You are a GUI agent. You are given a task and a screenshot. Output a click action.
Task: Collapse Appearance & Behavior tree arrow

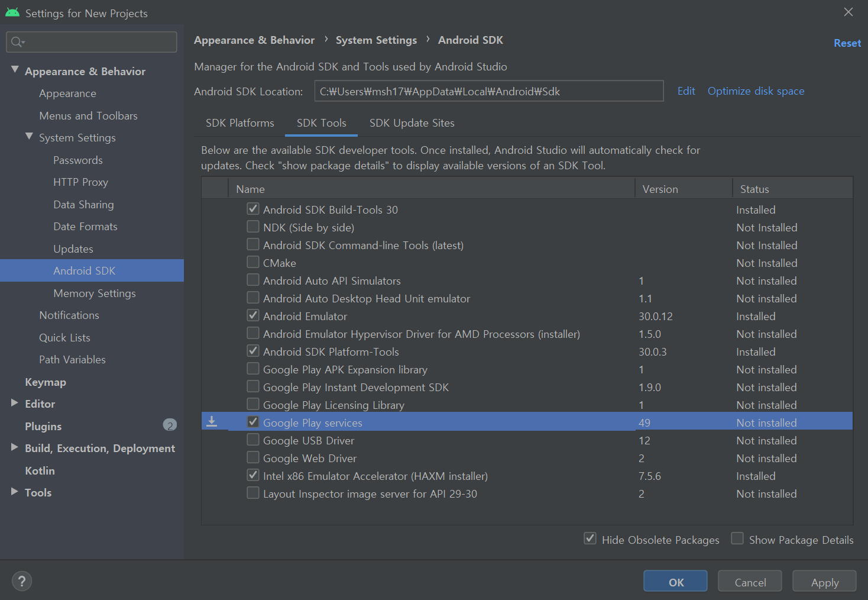[x=15, y=70]
